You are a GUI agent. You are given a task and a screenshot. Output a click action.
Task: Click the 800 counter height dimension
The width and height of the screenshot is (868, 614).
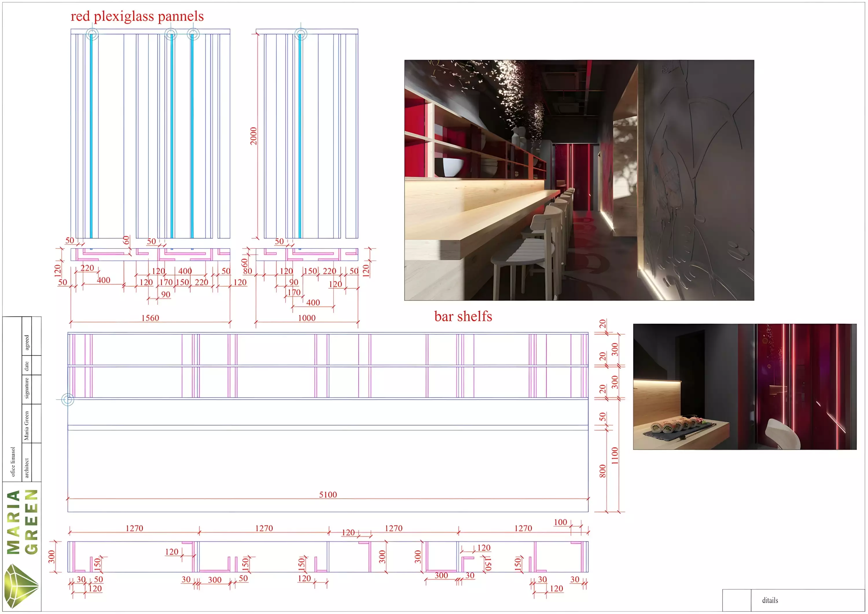(x=603, y=471)
